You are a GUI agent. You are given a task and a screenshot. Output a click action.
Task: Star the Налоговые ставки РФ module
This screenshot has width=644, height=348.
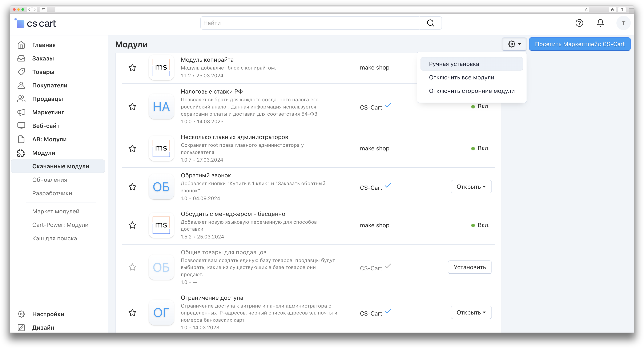[132, 107]
